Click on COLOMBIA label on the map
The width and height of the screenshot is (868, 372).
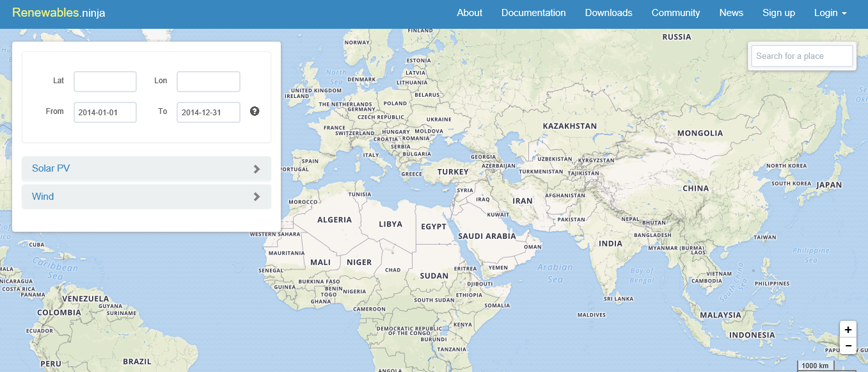pos(59,312)
